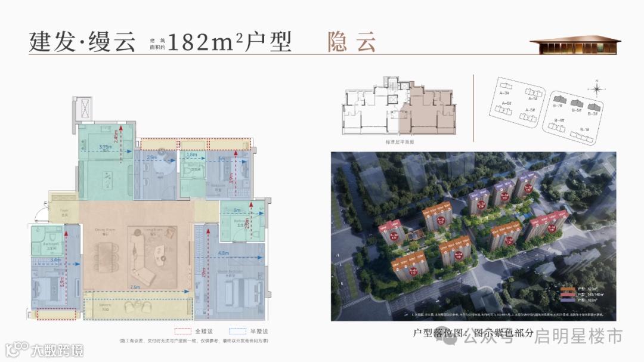Click the construction disclaimer fine print below floor plan
Image resolution: width=644 pixels, height=362 pixels.
193,341
